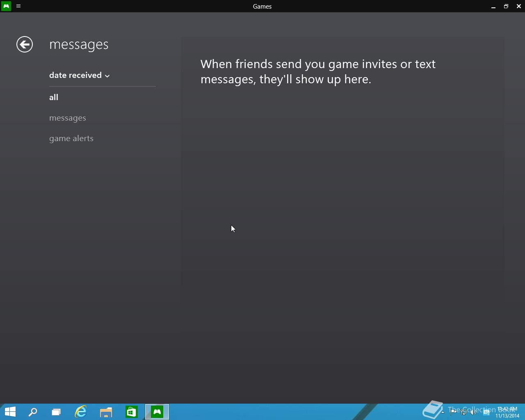The width and height of the screenshot is (525, 420).
Task: Open the Windows Start menu
Action: click(x=10, y=412)
